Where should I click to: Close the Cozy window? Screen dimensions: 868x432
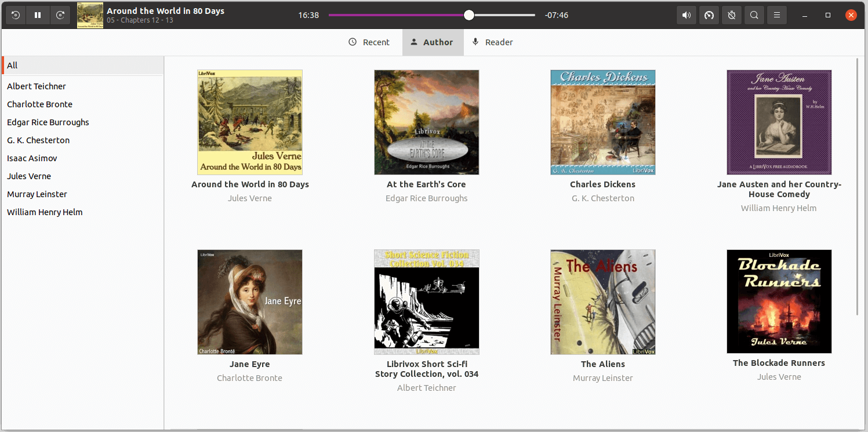click(851, 15)
